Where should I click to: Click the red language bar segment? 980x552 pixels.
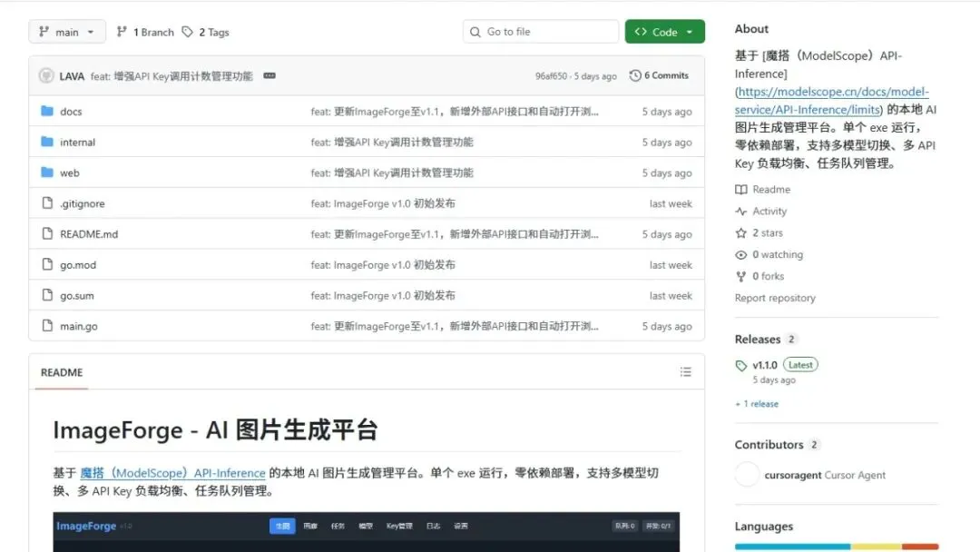click(920, 547)
